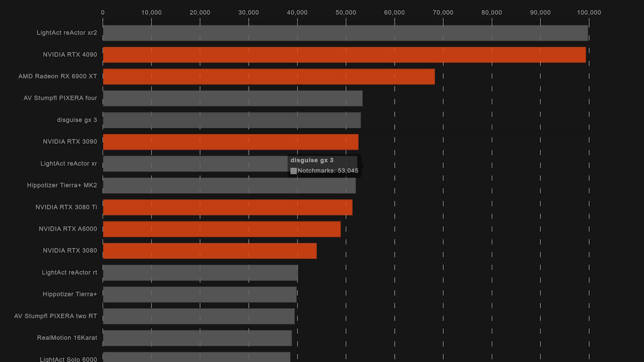This screenshot has height=362, width=644.
Task: Click the 20,000 axis tick label
Action: pos(200,13)
